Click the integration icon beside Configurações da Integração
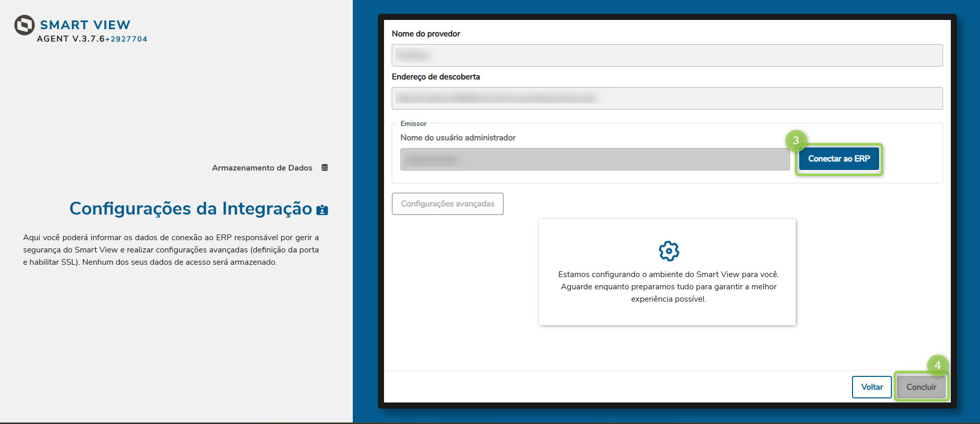 click(322, 210)
